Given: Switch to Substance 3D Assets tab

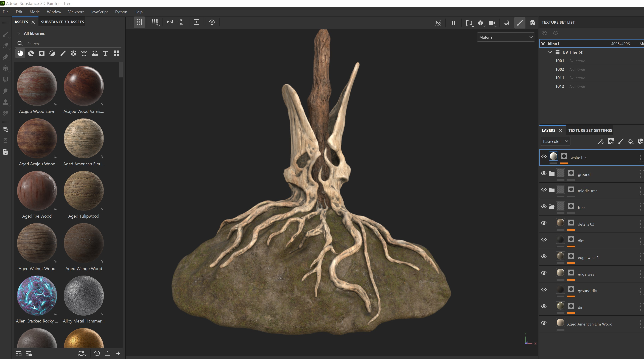Looking at the screenshot, I should coord(62,22).
